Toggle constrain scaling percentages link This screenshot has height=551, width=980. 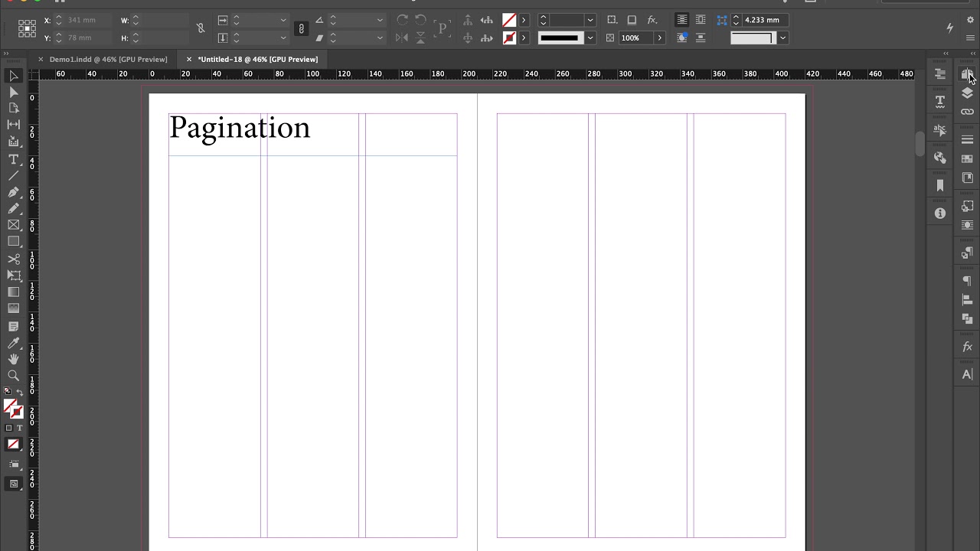[x=301, y=28]
